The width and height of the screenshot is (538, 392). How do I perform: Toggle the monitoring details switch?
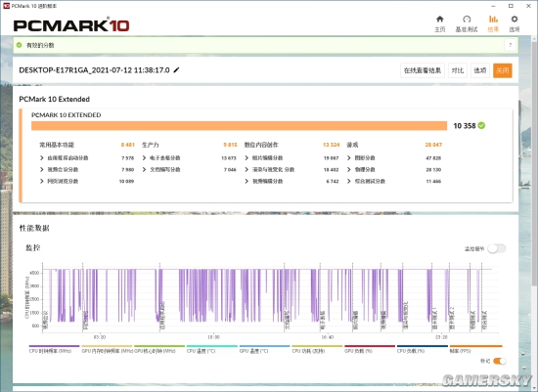(x=497, y=248)
